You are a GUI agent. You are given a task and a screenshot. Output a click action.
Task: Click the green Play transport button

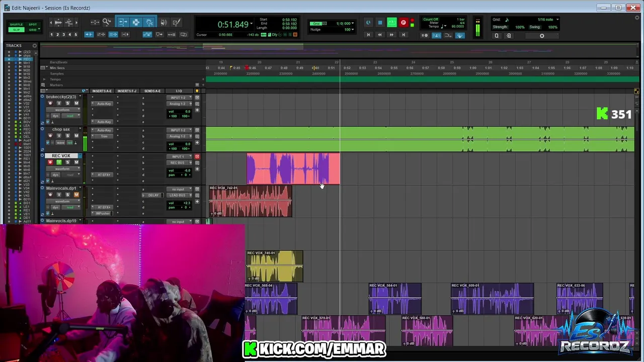[391, 23]
